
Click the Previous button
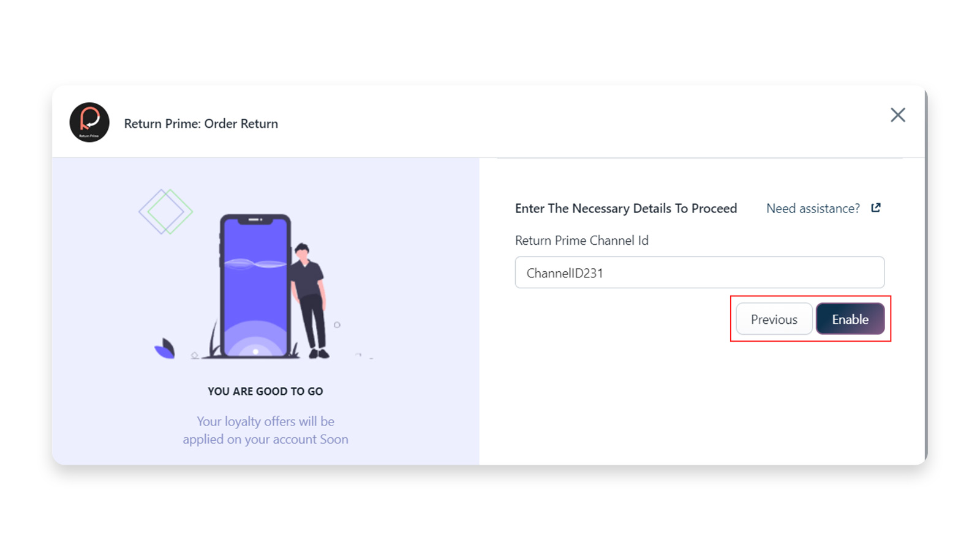point(774,318)
